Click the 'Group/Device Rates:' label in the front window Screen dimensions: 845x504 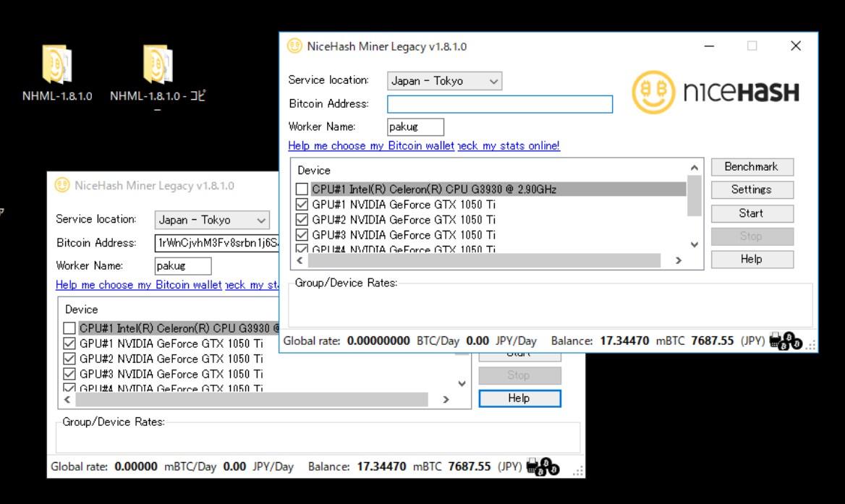(x=346, y=283)
